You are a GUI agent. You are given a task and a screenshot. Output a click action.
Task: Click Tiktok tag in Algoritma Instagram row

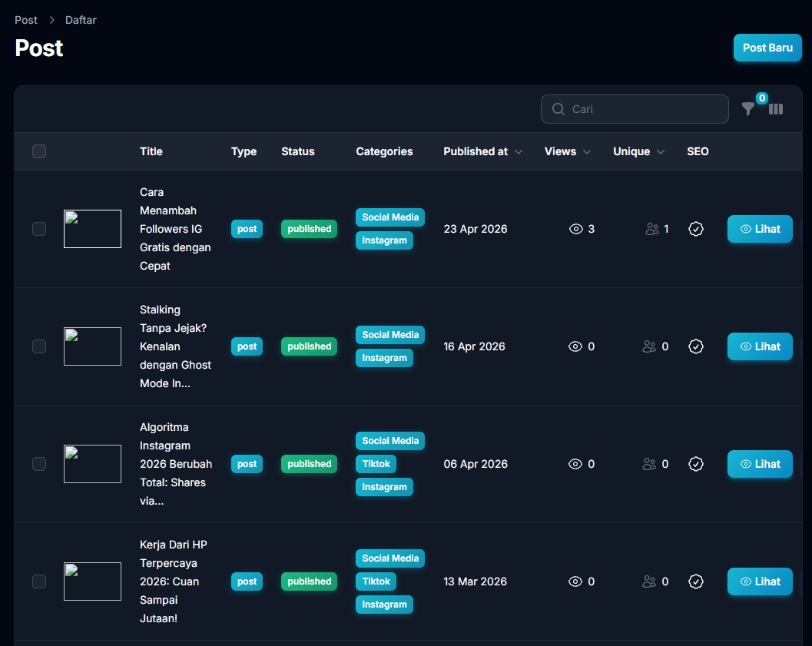tap(376, 464)
